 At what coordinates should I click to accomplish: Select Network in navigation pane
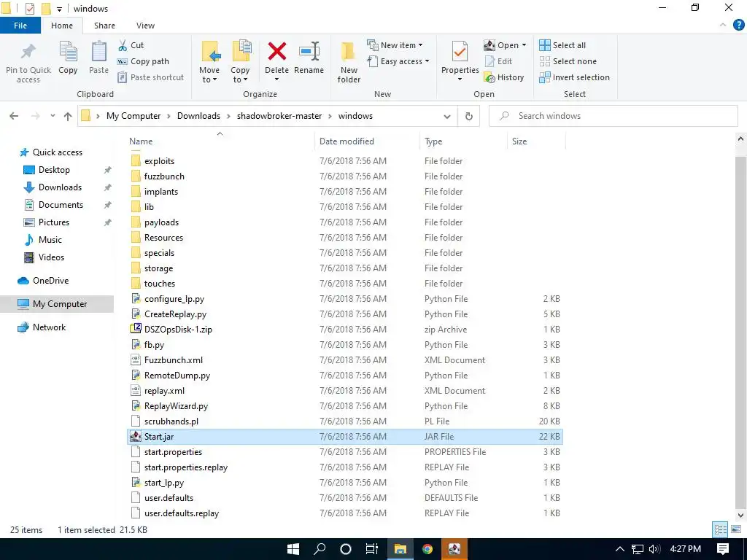coord(49,327)
